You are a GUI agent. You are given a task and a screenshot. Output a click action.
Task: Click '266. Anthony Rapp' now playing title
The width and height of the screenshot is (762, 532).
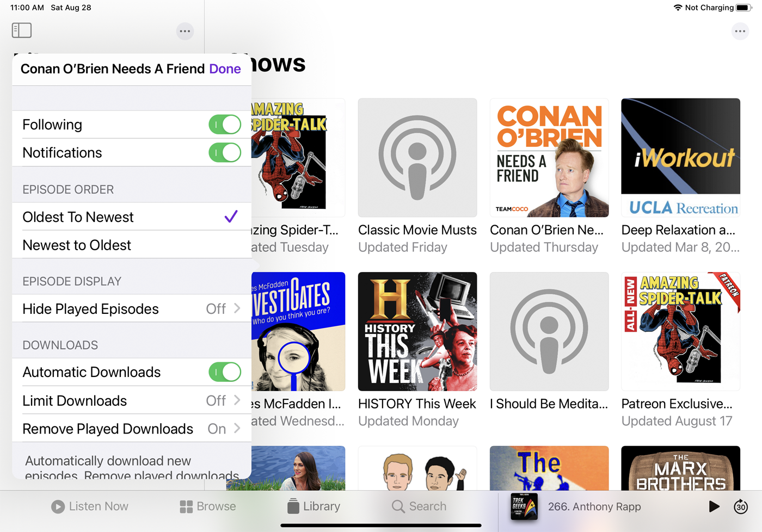(594, 506)
